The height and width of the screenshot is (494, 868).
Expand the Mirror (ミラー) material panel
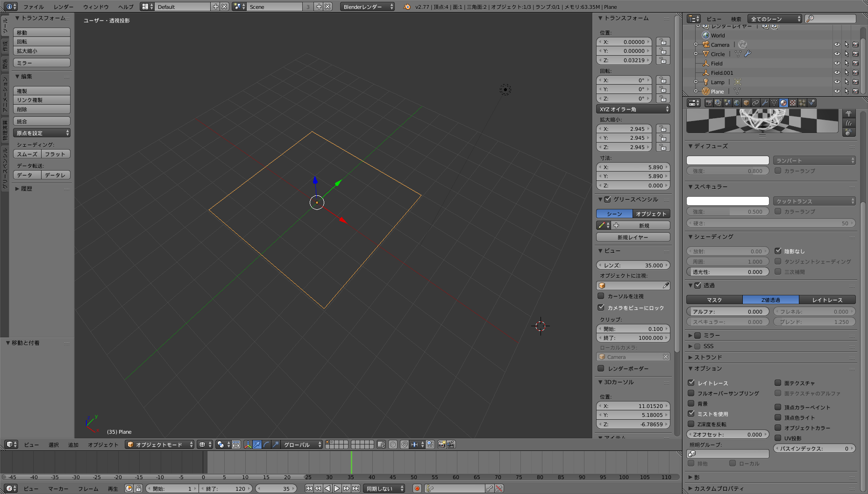[690, 335]
